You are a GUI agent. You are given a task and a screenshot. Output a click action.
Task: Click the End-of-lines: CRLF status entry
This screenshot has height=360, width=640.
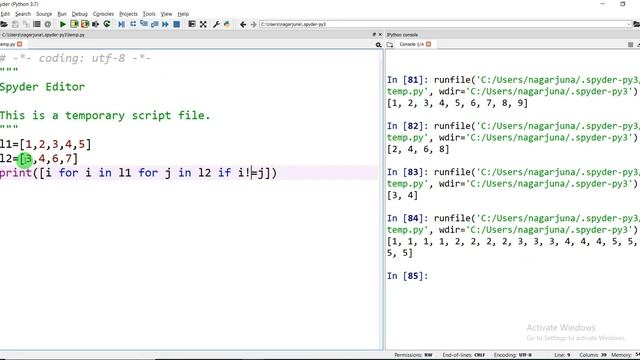[464, 355]
